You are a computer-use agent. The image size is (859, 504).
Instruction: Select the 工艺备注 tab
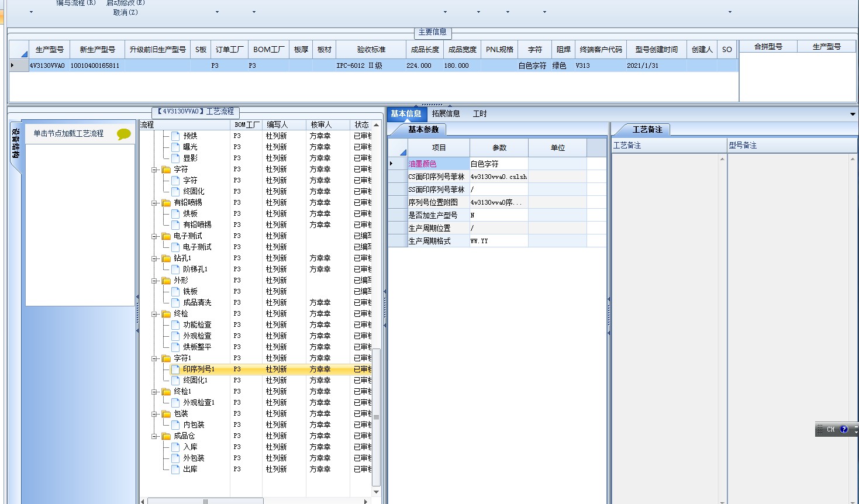pos(647,130)
